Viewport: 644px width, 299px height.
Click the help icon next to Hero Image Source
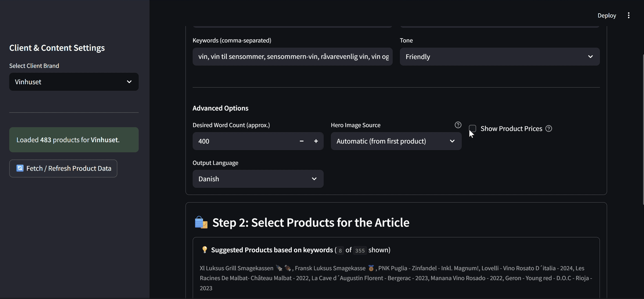pyautogui.click(x=458, y=125)
